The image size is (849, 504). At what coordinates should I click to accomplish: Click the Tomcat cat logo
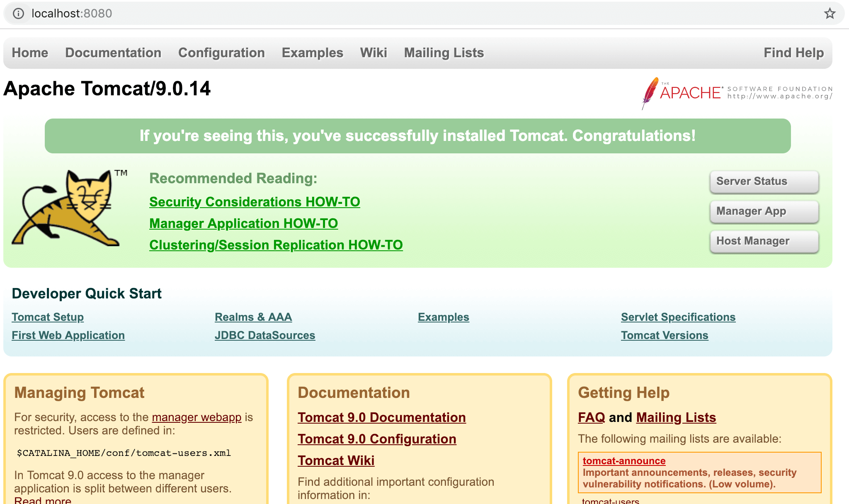pyautogui.click(x=66, y=208)
